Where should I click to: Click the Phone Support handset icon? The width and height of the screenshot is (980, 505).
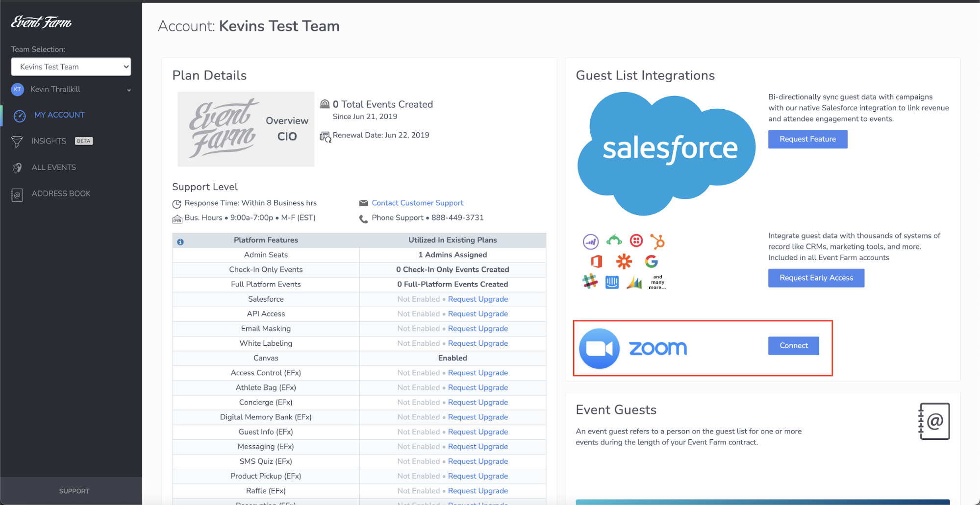coord(364,218)
